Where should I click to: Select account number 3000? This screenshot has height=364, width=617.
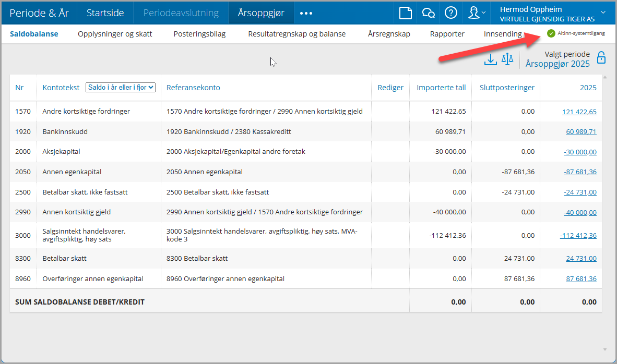point(23,236)
